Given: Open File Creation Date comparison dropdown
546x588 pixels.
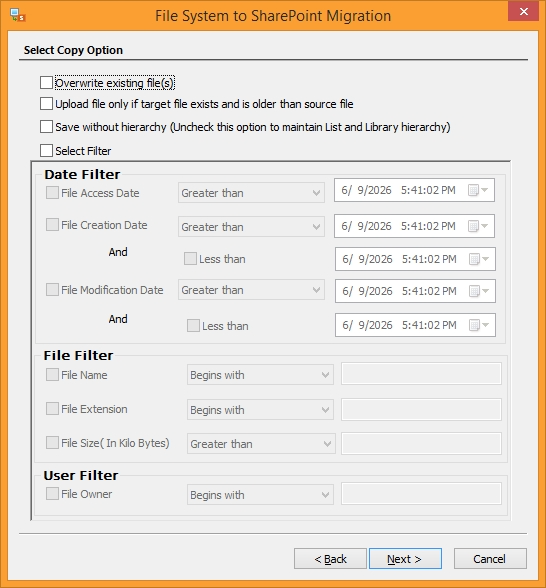Looking at the screenshot, I should tap(251, 226).
